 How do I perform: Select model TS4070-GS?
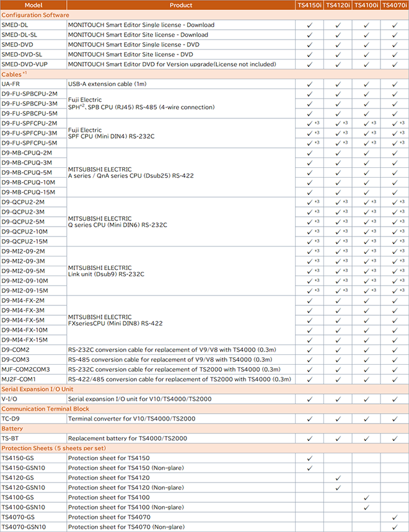coord(18,517)
